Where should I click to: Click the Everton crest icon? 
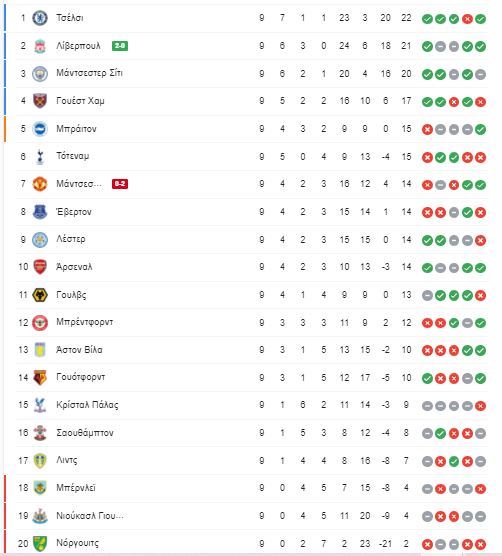pos(40,212)
